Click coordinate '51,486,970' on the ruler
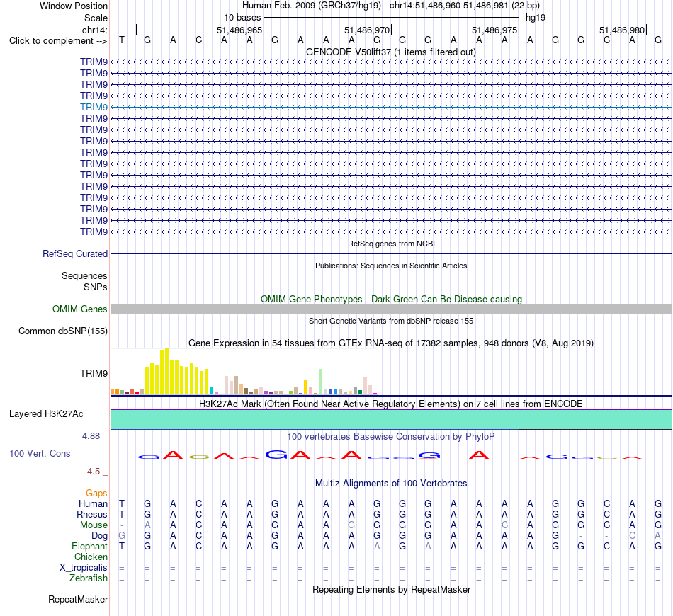Screen dimensions: 673x616 coord(367,30)
